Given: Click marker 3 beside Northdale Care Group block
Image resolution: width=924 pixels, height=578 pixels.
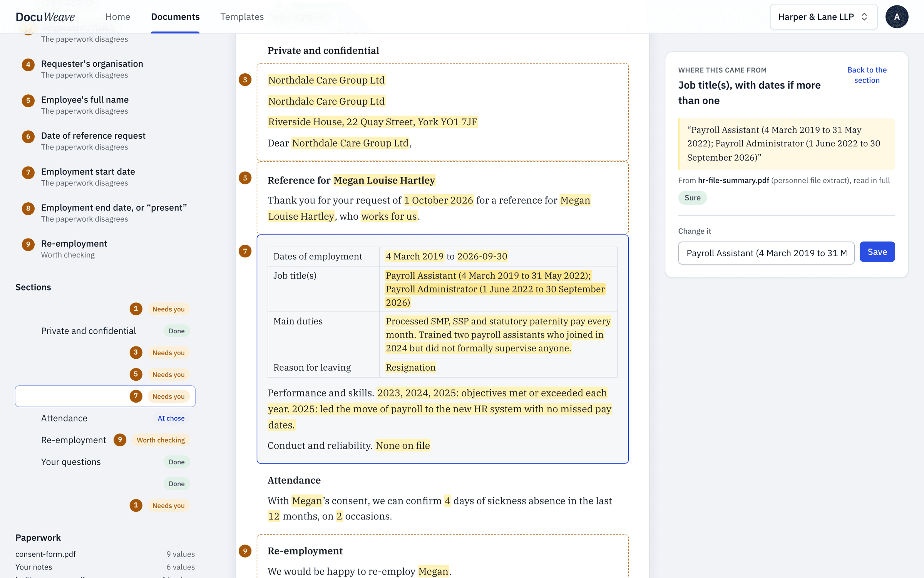Looking at the screenshot, I should pos(245,80).
